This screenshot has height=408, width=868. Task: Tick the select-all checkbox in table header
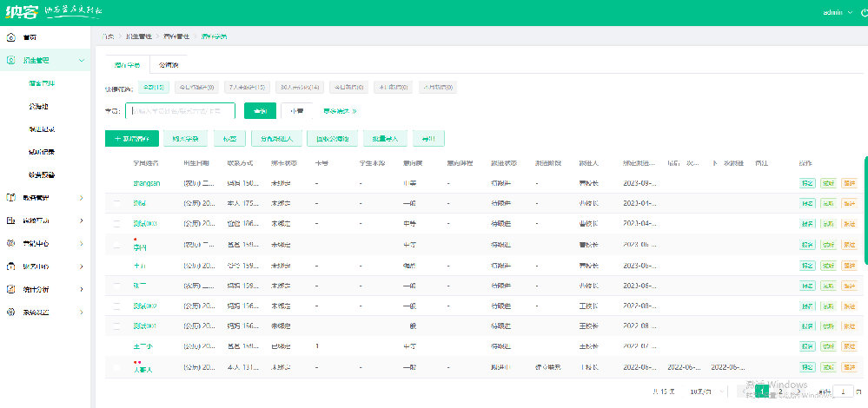[x=116, y=164]
